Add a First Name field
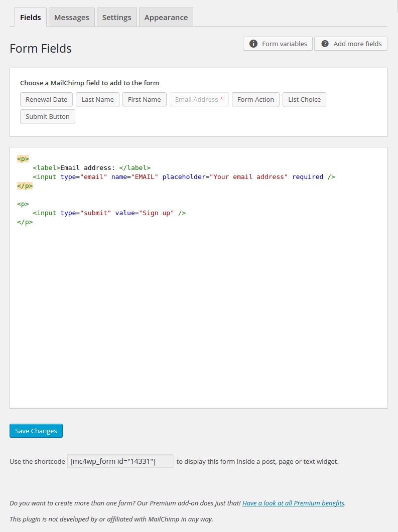Image resolution: width=398 pixels, height=532 pixels. (144, 99)
